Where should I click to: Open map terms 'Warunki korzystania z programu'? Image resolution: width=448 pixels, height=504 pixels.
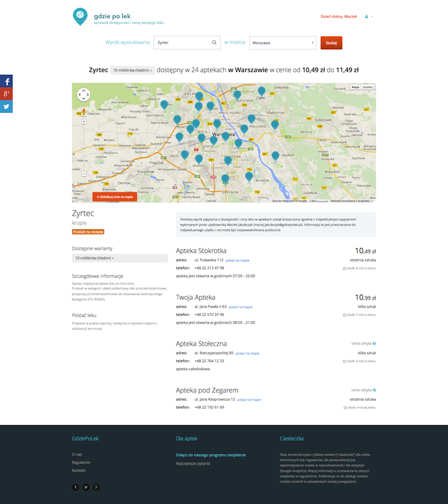350,201
